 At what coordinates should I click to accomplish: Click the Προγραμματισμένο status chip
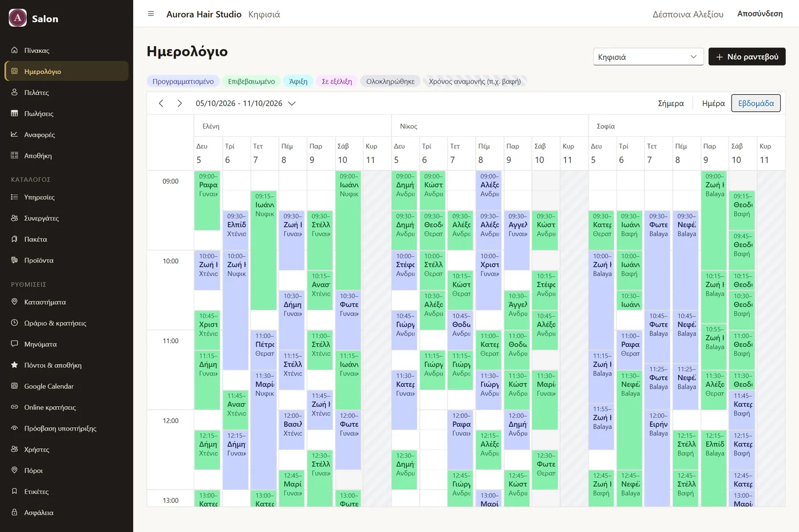183,82
